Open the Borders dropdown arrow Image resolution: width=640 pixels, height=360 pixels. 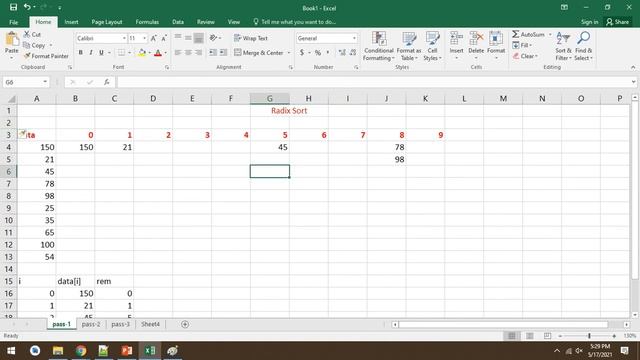tap(129, 53)
